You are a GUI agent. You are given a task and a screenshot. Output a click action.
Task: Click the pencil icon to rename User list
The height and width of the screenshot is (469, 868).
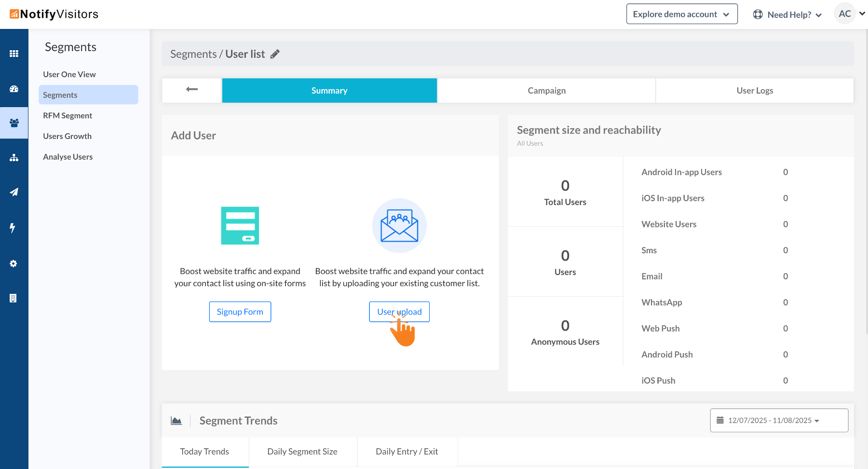[275, 54]
